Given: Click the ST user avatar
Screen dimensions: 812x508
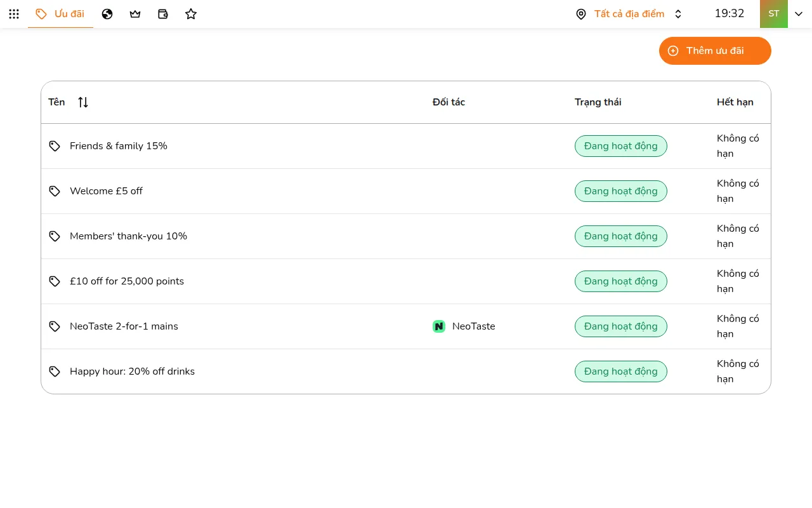Looking at the screenshot, I should pos(774,14).
